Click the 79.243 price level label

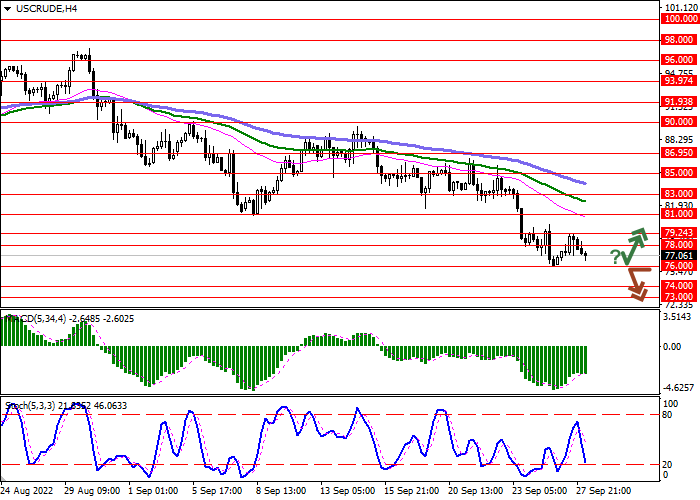679,232
